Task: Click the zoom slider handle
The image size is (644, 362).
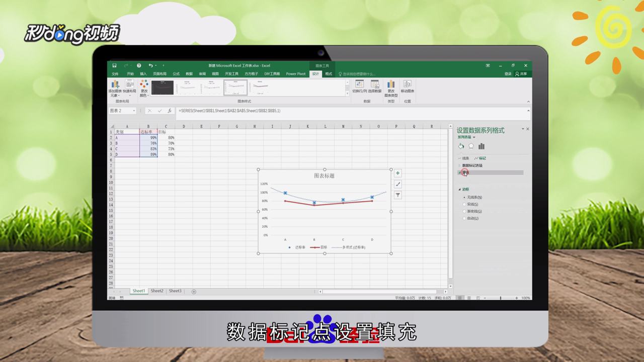Action: click(500, 298)
